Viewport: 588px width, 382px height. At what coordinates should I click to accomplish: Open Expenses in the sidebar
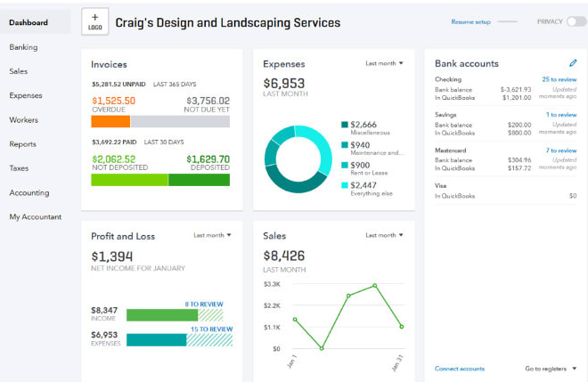[26, 95]
